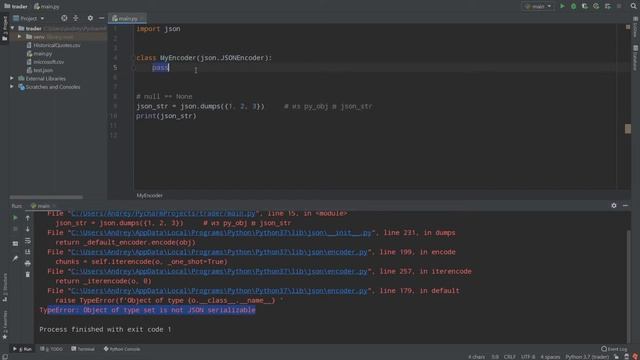Click the Down stack trace arrow in Run panel
Image resolution: width=640 pixels, height=360 pixels.
point(28,229)
